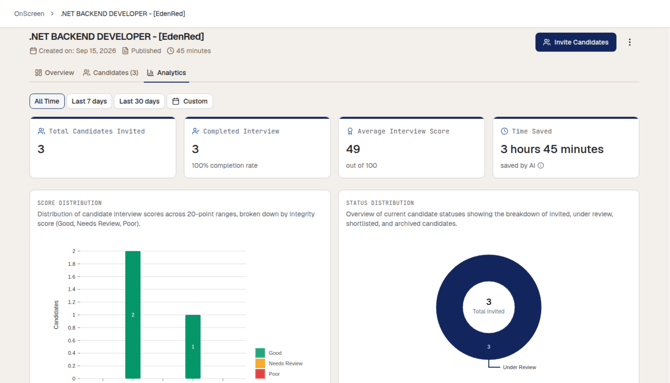Click the SCORE DISTRIBUTION heading
This screenshot has width=670, height=383.
69,203
